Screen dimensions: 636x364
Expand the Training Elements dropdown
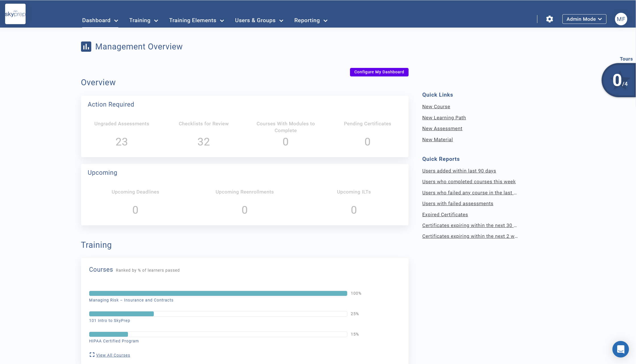(x=196, y=20)
